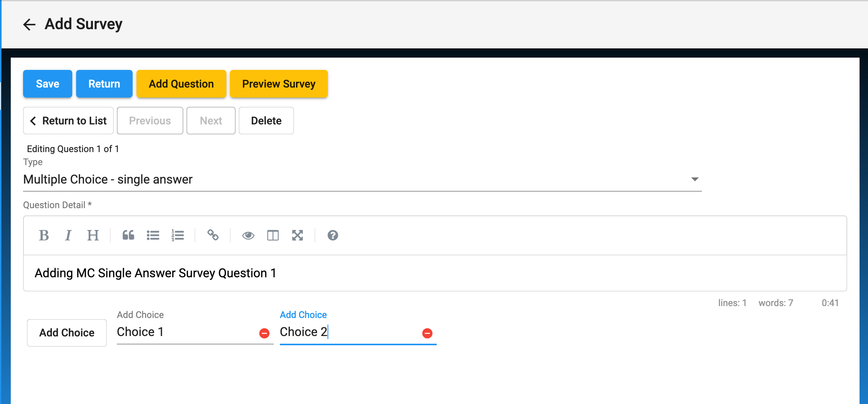Insert a link in the editor
Screen dimensions: 868x404
click(x=213, y=235)
